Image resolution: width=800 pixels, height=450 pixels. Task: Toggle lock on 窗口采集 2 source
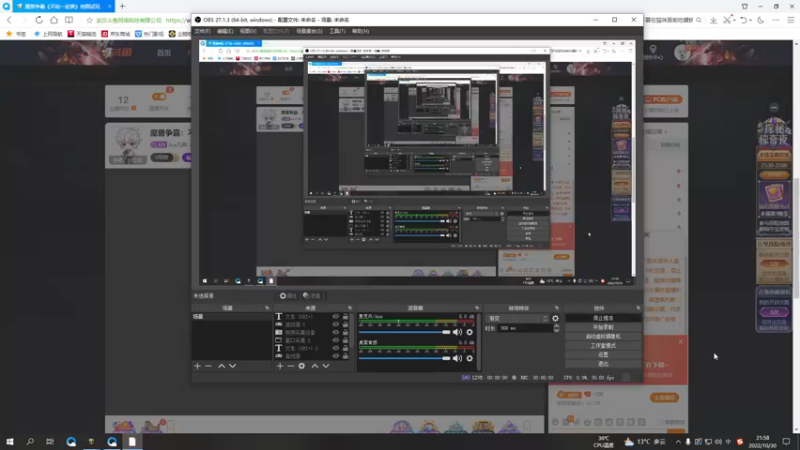(x=345, y=340)
